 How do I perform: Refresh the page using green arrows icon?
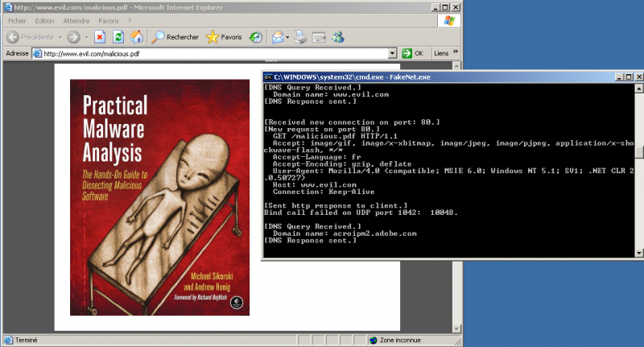click(118, 37)
